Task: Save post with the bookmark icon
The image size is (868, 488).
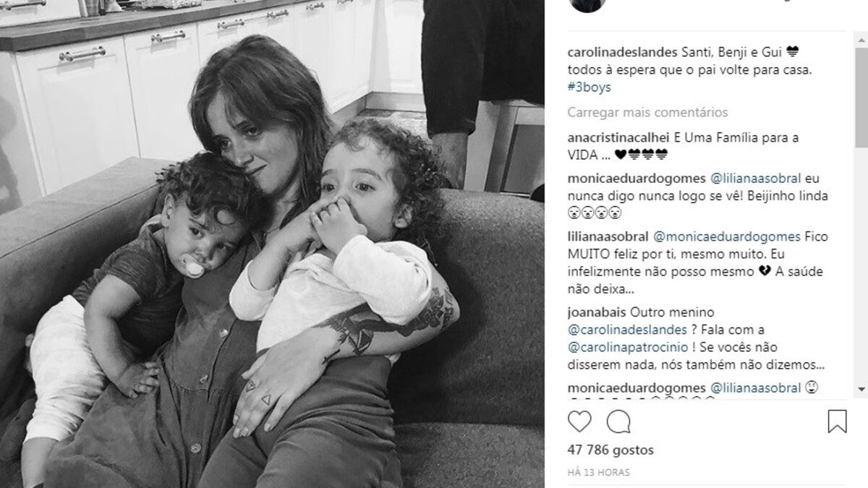Action: pyautogui.click(x=837, y=421)
